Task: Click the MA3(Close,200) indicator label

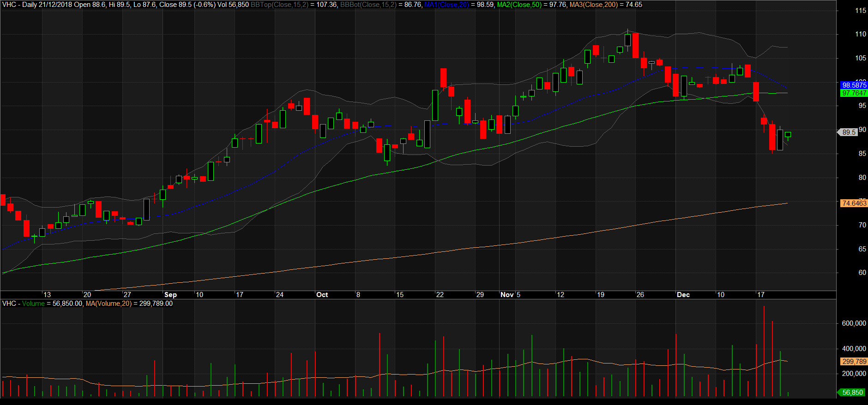Action: tap(593, 5)
